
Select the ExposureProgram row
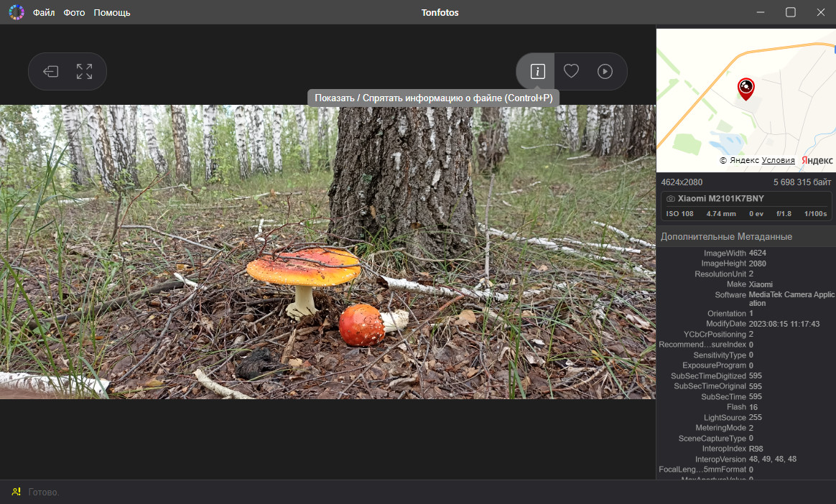746,365
